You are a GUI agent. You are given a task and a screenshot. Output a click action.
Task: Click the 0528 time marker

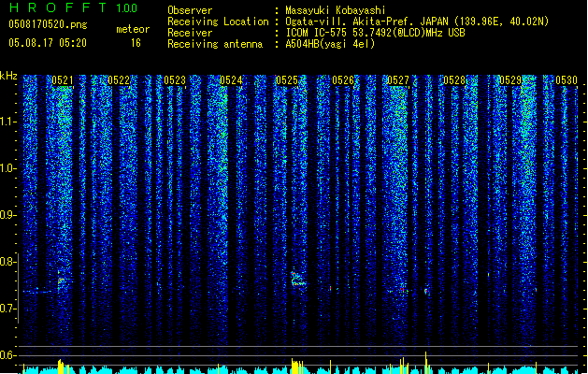(454, 80)
